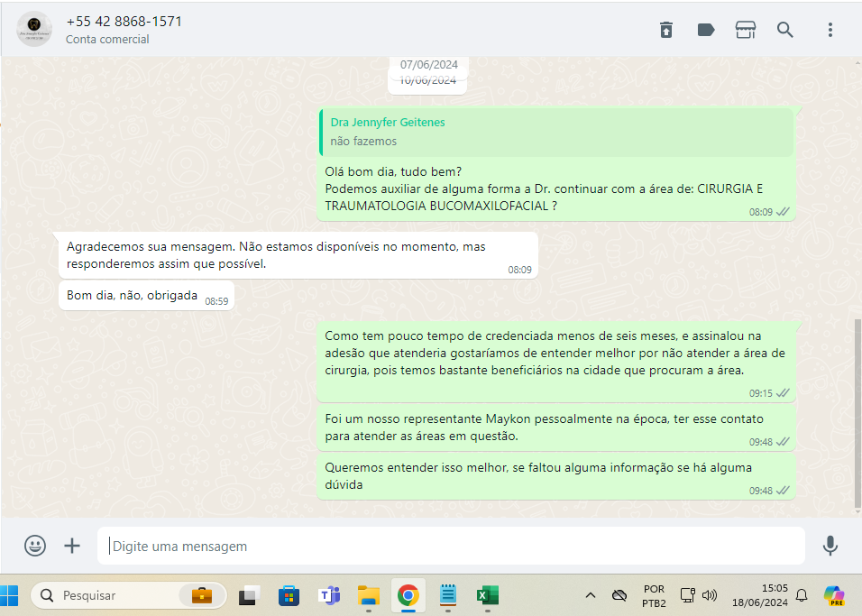Viewport: 862px width, 616px height.
Task: Click the "Digite uma mensagem" input field
Action: 451,546
